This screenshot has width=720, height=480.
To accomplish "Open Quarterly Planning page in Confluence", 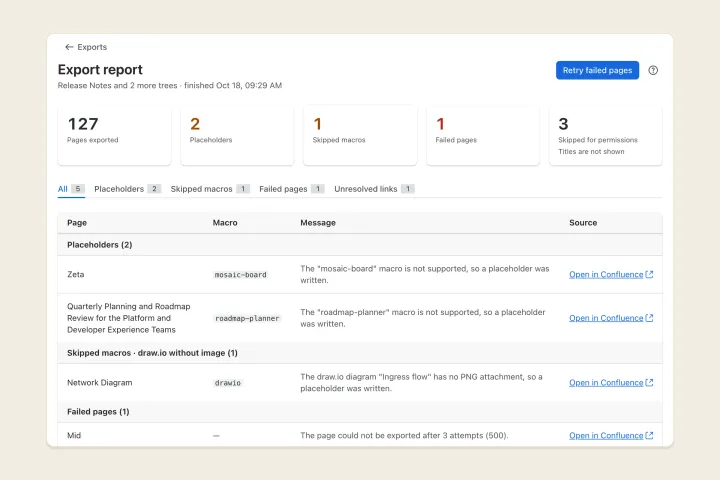I will point(606,318).
